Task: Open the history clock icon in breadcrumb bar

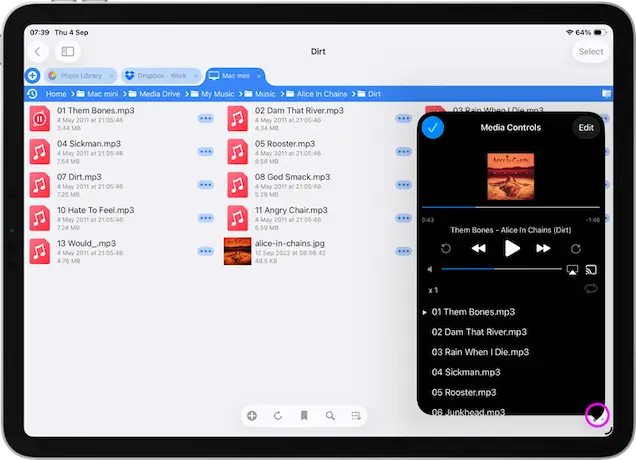Action: (33, 94)
